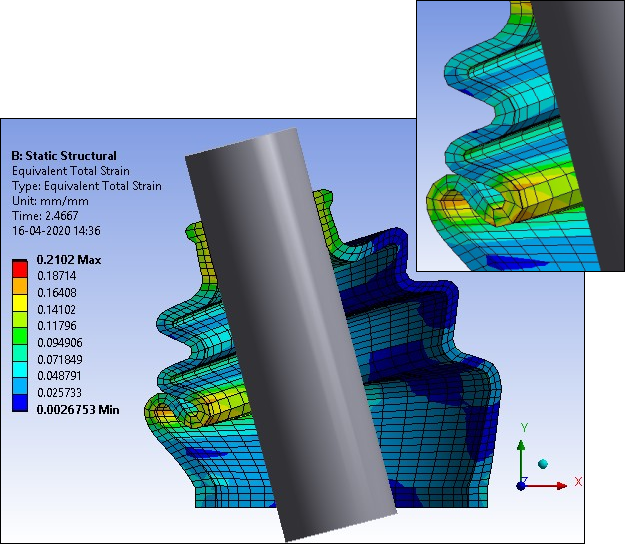
Task: Click the 0.18714 legend value
Action: tap(57, 276)
